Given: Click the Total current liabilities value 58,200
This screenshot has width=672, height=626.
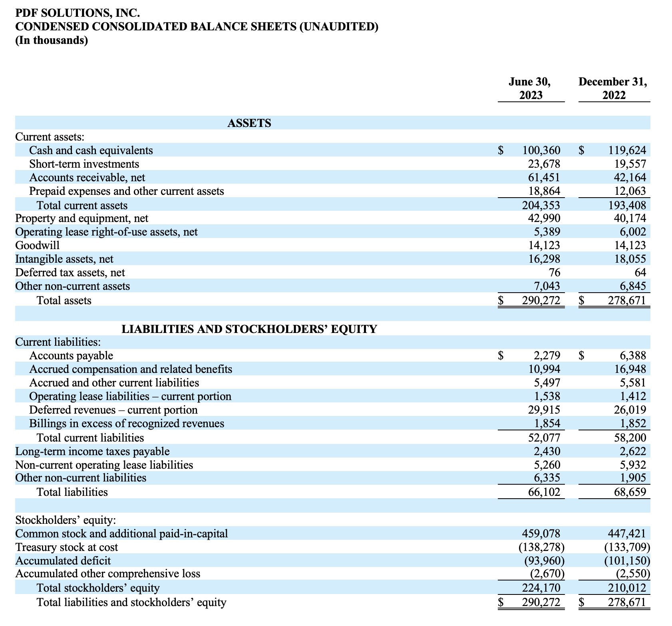Looking at the screenshot, I should click(630, 438).
